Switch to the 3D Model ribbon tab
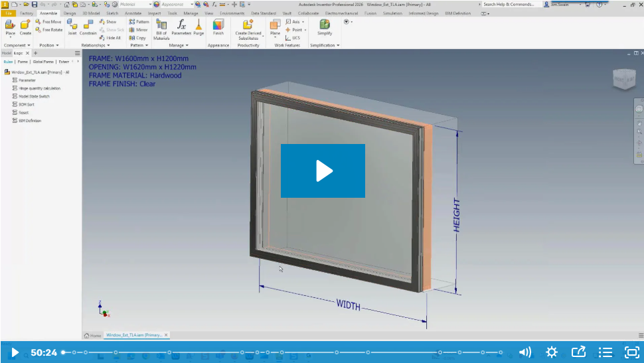 coord(90,13)
